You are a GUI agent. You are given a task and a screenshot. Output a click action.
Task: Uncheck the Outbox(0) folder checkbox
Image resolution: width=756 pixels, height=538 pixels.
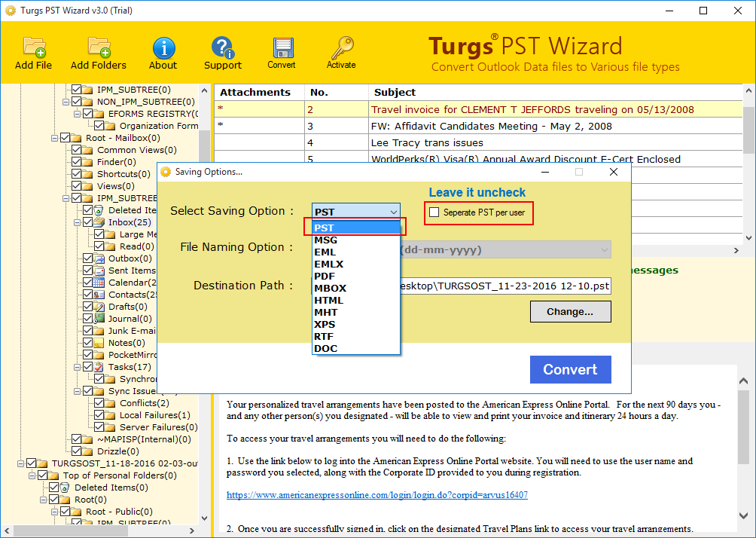pyautogui.click(x=88, y=258)
